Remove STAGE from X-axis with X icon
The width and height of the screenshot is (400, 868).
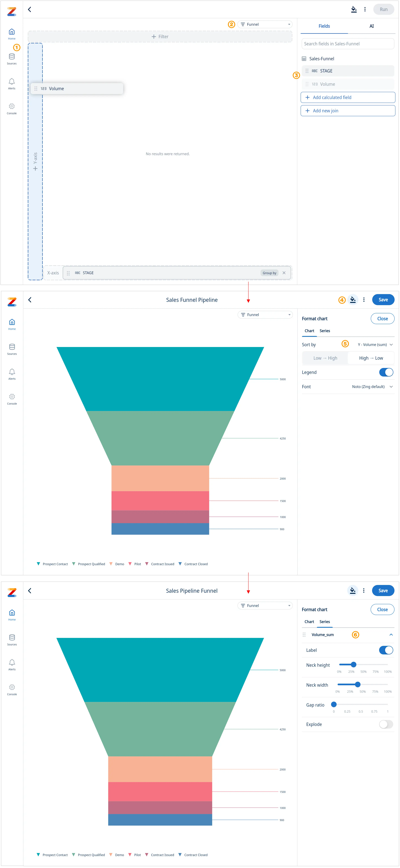pyautogui.click(x=284, y=273)
